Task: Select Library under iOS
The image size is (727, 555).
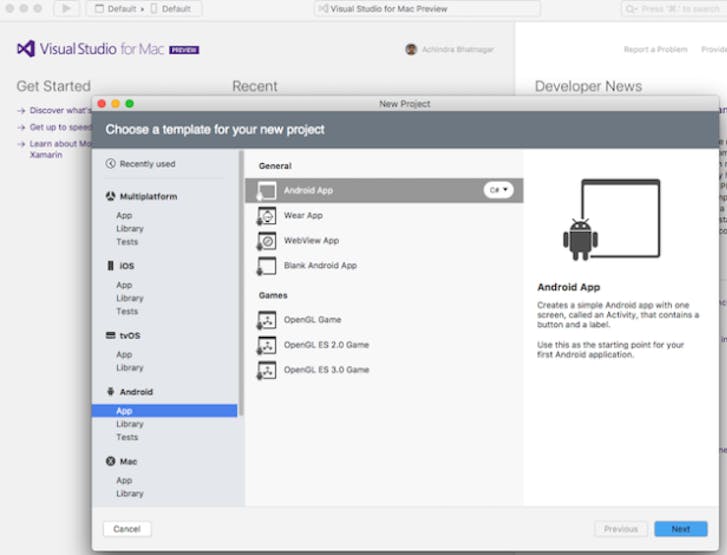Action: 130,298
